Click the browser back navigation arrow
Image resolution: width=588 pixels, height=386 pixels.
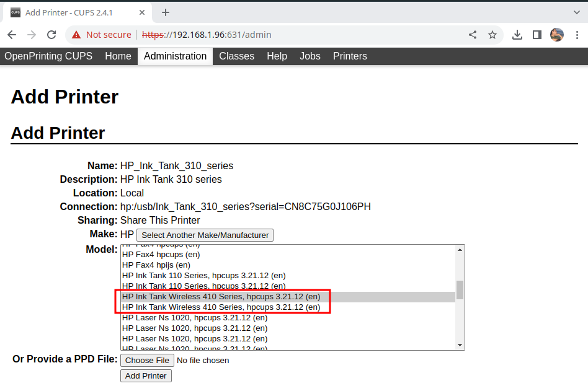pyautogui.click(x=12, y=35)
